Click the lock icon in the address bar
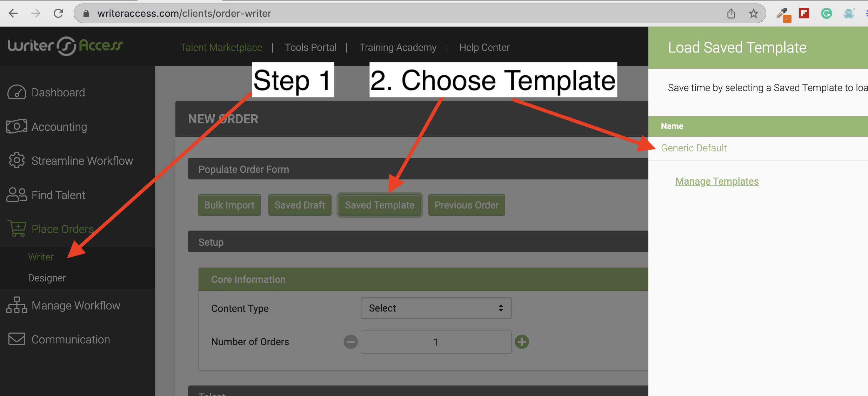 tap(86, 14)
